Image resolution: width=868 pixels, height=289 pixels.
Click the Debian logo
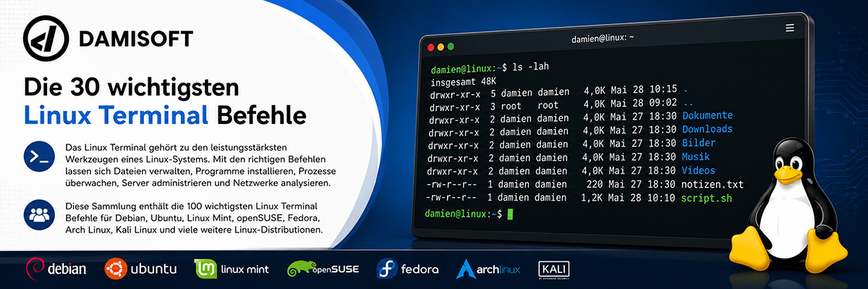click(56, 269)
